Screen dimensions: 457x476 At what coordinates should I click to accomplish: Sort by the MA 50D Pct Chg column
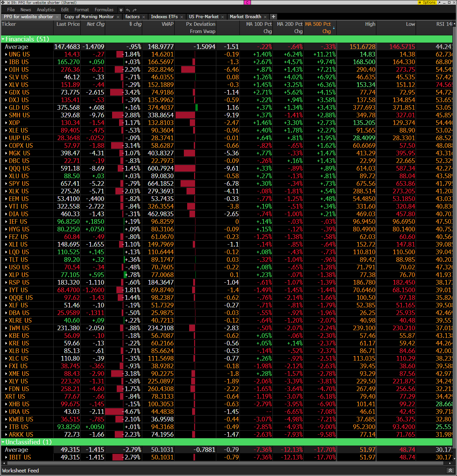click(318, 28)
